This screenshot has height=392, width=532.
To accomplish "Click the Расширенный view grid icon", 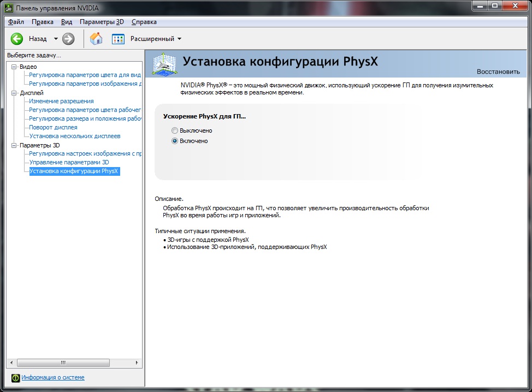I will coord(118,39).
